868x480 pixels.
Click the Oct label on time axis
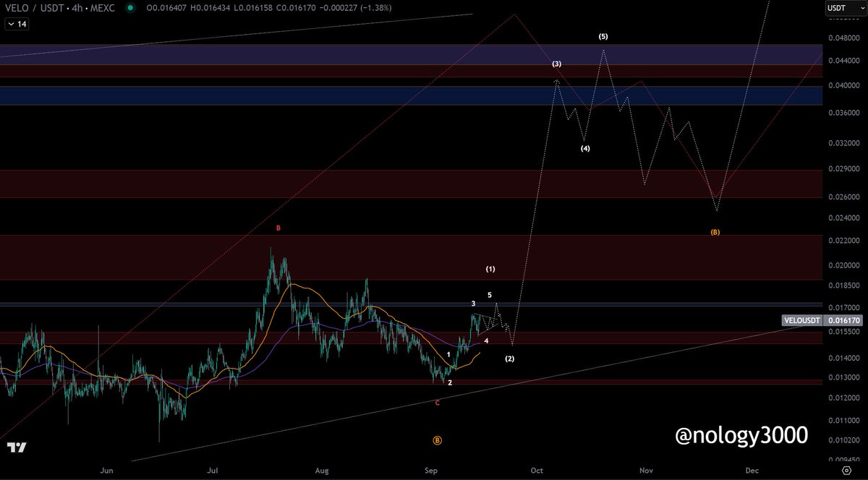tap(537, 470)
